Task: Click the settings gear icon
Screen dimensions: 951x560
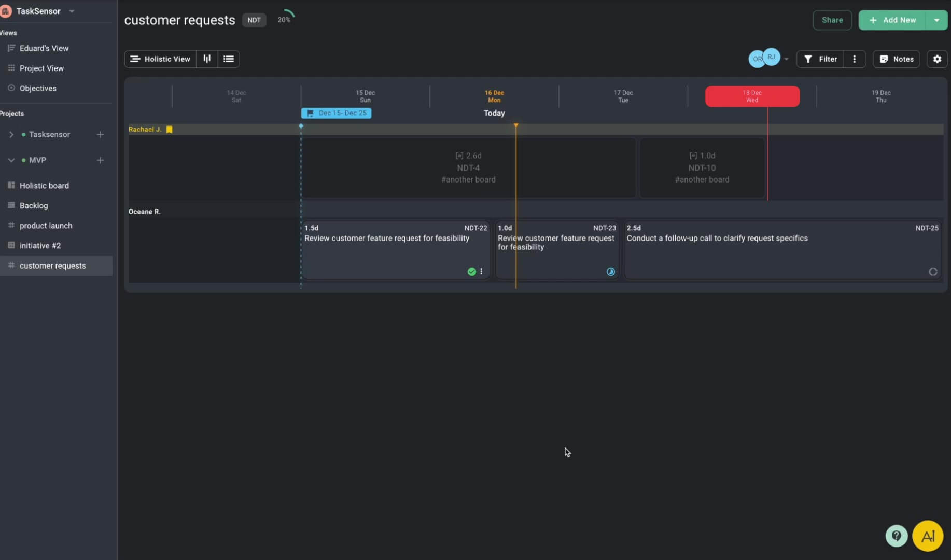Action: 937,59
